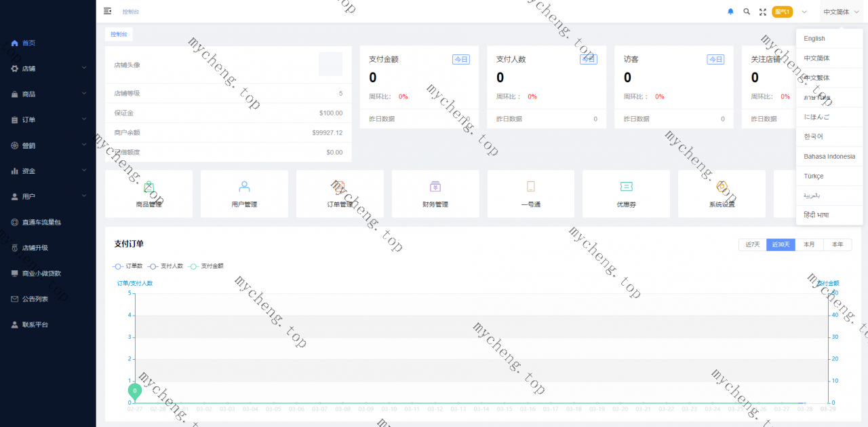Open 系统设置 shortcut card icon
The image size is (868, 427).
(722, 187)
